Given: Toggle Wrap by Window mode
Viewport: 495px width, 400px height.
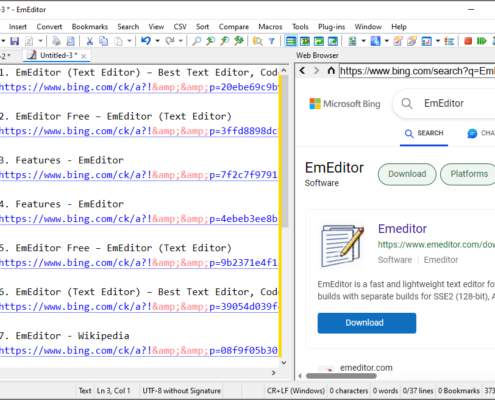Looking at the screenshot, I should pyautogui.click(x=319, y=41).
